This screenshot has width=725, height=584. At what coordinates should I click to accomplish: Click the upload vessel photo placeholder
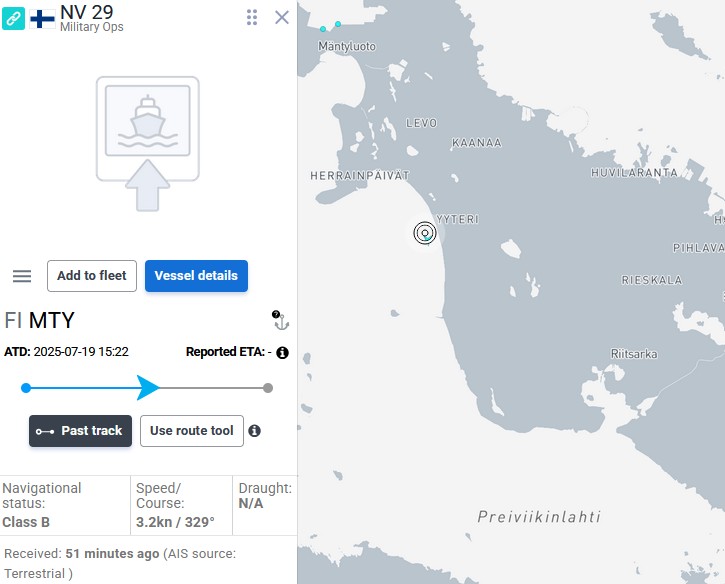(148, 144)
